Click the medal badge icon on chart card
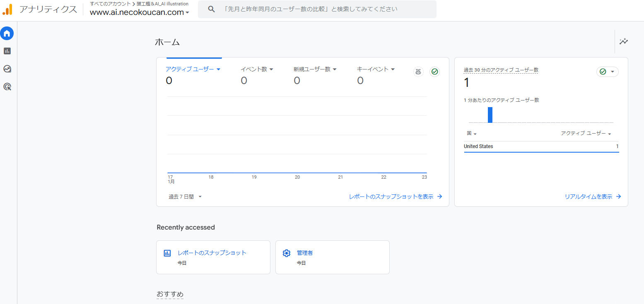644x304 pixels. click(418, 72)
